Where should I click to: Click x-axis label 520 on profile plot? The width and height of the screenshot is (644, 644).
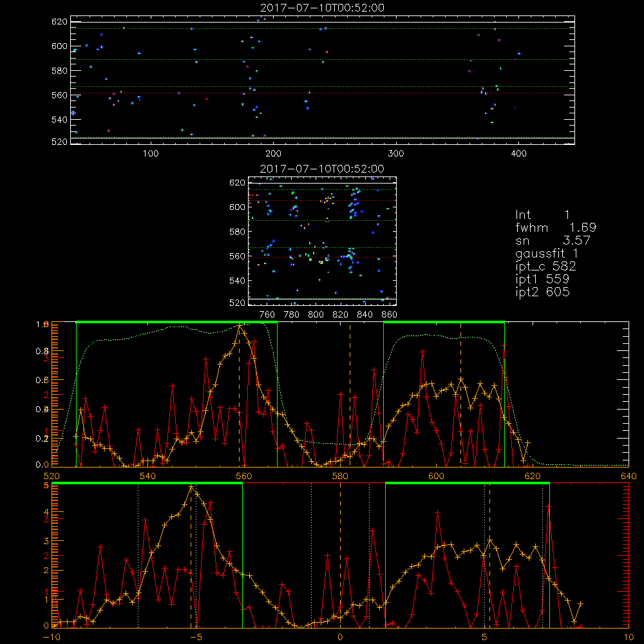pos(52,476)
